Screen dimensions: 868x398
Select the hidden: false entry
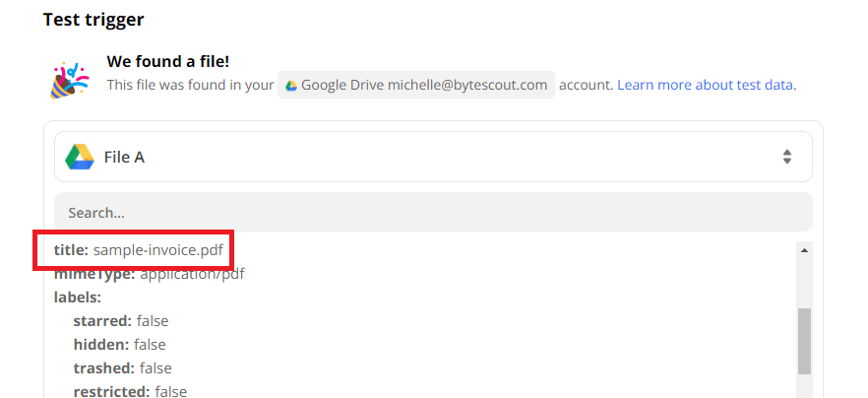coord(119,345)
